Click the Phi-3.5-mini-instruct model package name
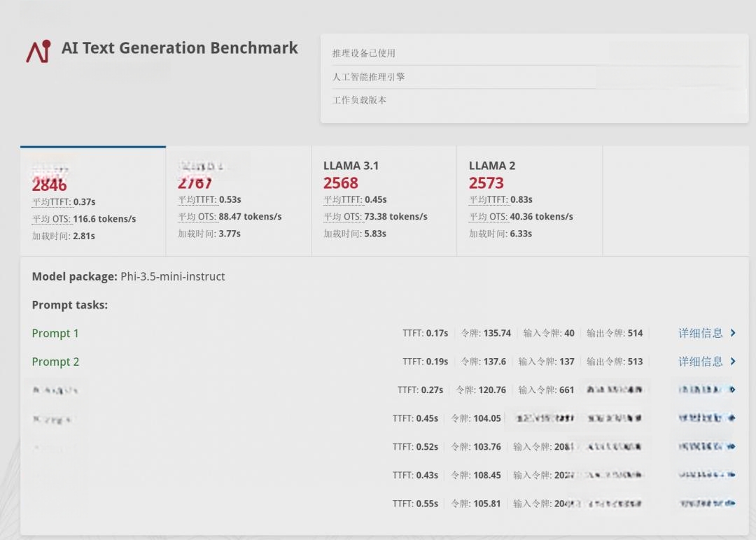This screenshot has height=540, width=756. [173, 276]
